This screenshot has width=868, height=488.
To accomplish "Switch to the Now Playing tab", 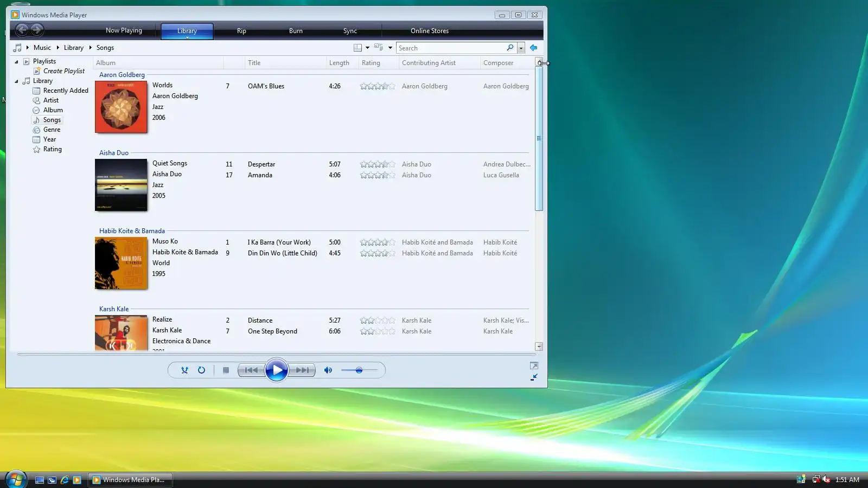I will 124,30.
